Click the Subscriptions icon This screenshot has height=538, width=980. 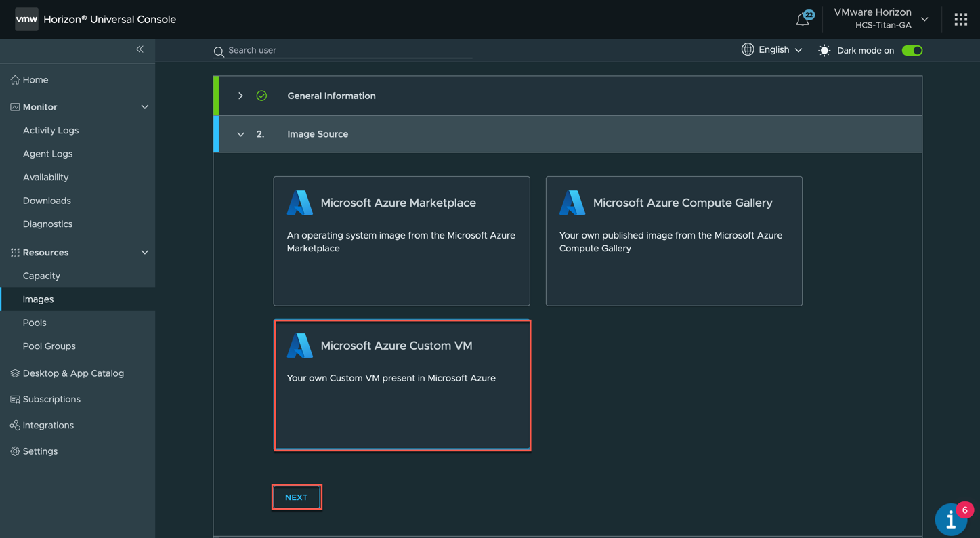[15, 400]
